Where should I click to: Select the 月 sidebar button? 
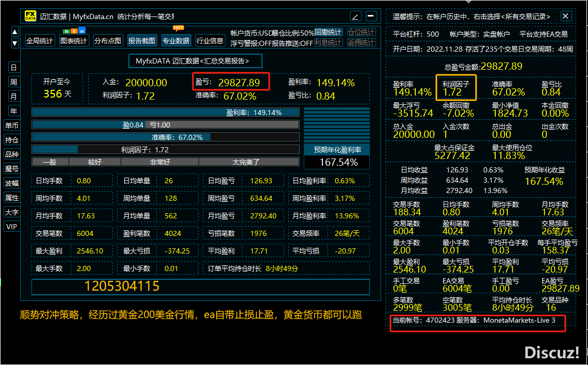pyautogui.click(x=13, y=97)
